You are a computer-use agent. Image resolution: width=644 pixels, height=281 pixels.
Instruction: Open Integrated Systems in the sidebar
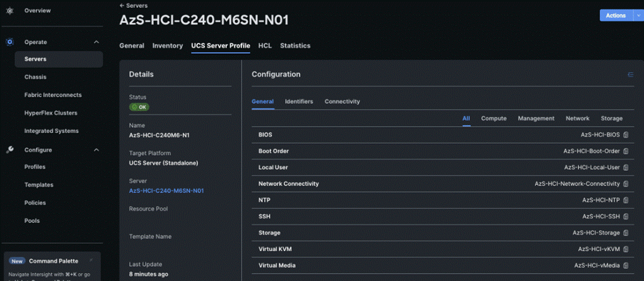(x=51, y=131)
